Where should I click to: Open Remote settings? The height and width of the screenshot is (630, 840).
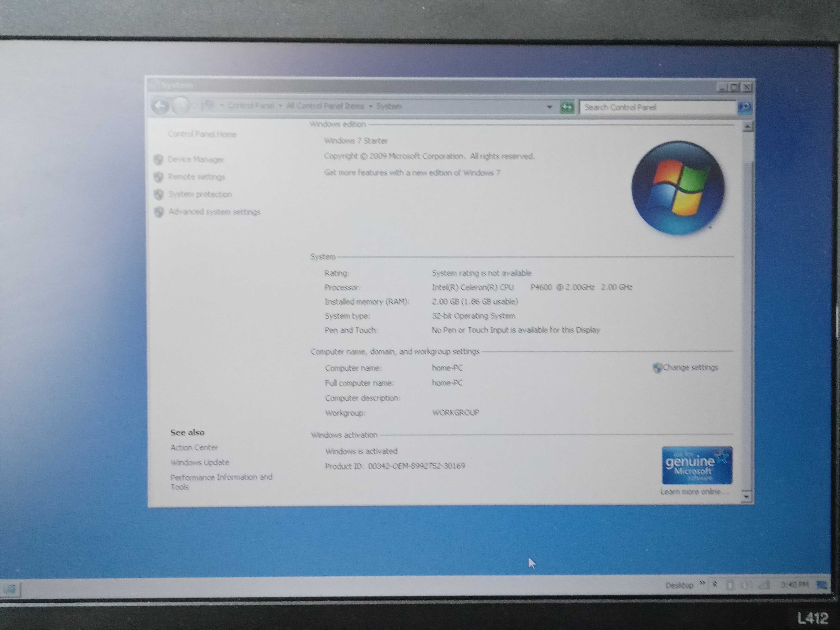pos(196,177)
